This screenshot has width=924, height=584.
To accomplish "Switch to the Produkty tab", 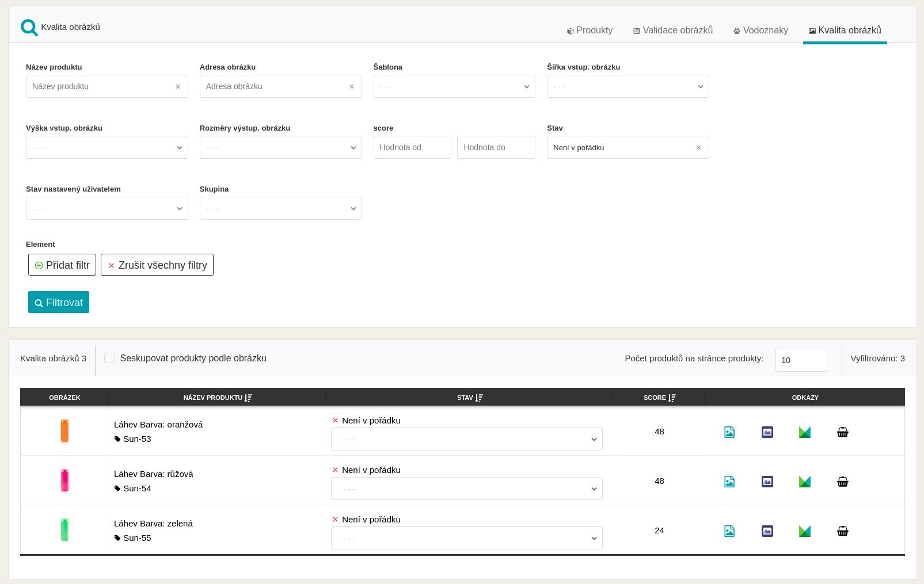I will 590,30.
